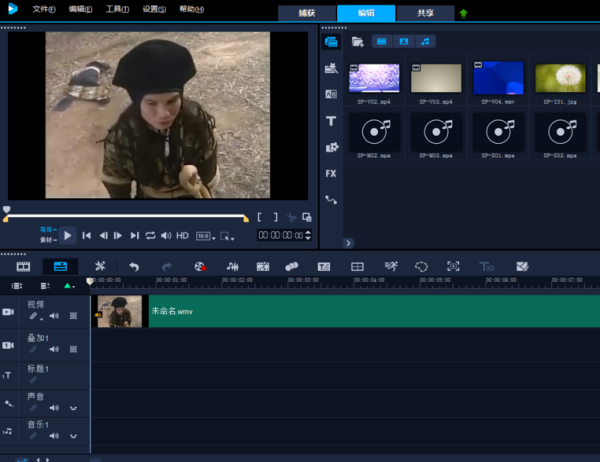The image size is (600, 462).
Task: Open the FX filter library
Action: coord(331,173)
